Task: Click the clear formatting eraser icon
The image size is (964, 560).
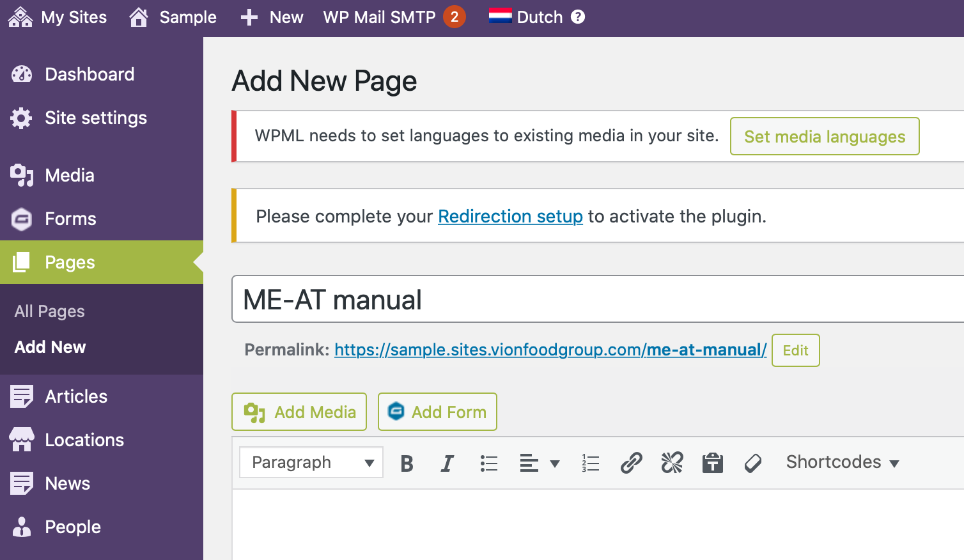Action: [753, 463]
